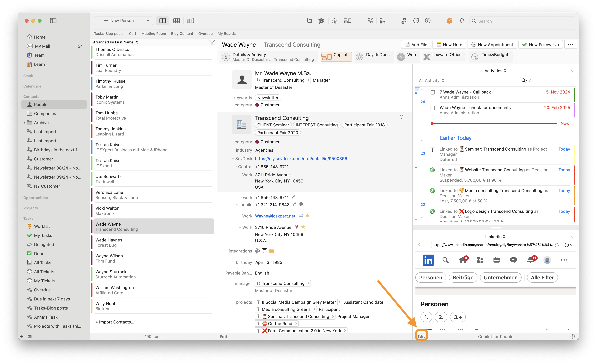This screenshot has width=597, height=364.
Task: Open LinkedIn messaging chat icon
Action: [x=513, y=260]
